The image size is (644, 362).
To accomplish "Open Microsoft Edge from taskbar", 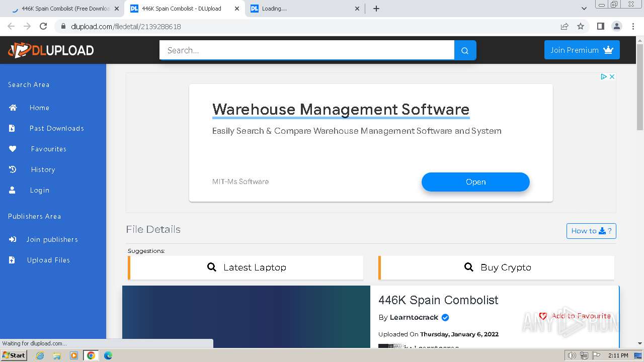I will pos(108,355).
